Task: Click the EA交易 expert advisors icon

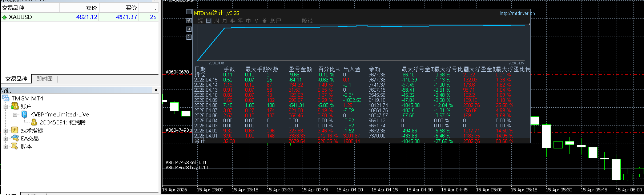Action: pos(15,138)
